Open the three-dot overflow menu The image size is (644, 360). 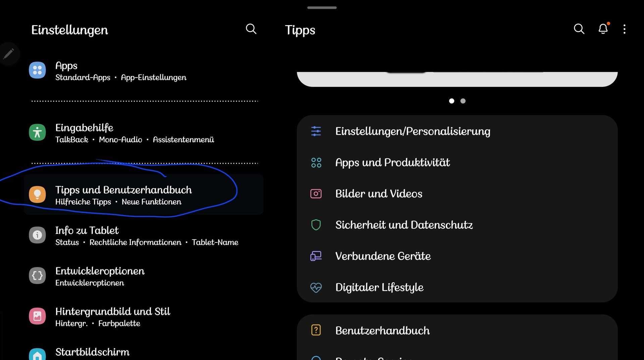(x=624, y=29)
